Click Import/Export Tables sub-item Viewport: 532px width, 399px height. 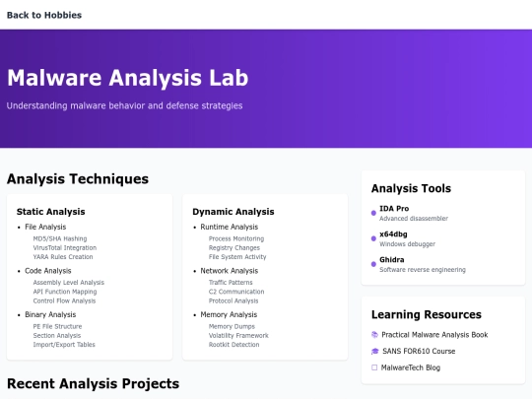pos(64,345)
